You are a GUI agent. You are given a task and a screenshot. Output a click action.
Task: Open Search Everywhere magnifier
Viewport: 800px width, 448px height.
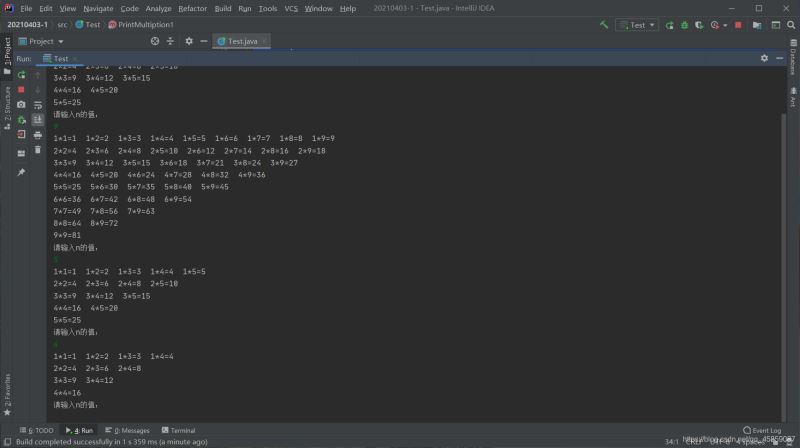point(791,25)
